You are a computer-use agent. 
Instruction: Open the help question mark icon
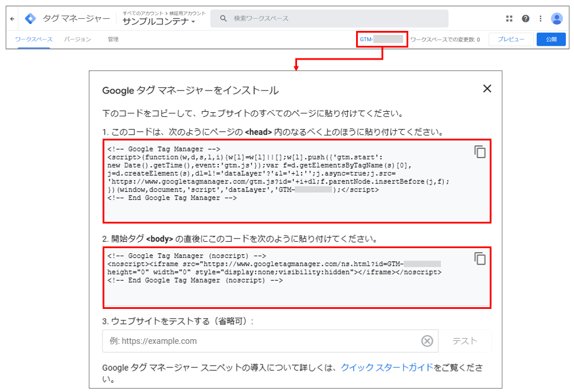tap(525, 18)
